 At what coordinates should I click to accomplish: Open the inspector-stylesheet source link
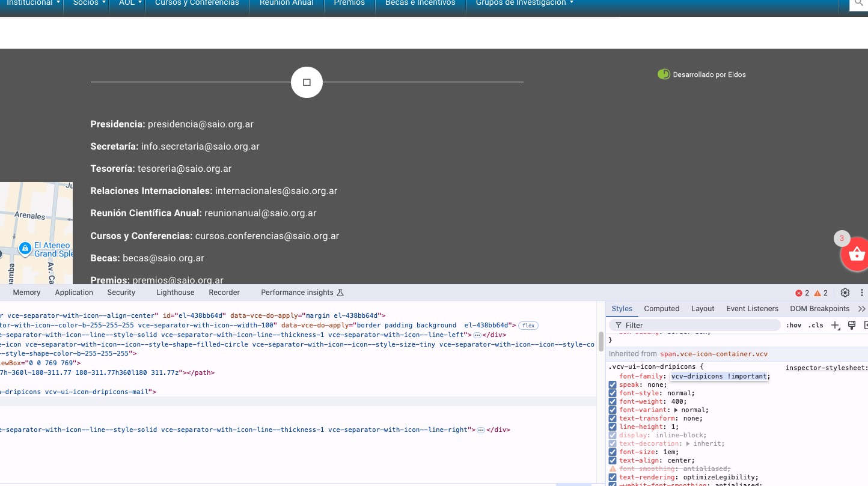coord(827,368)
